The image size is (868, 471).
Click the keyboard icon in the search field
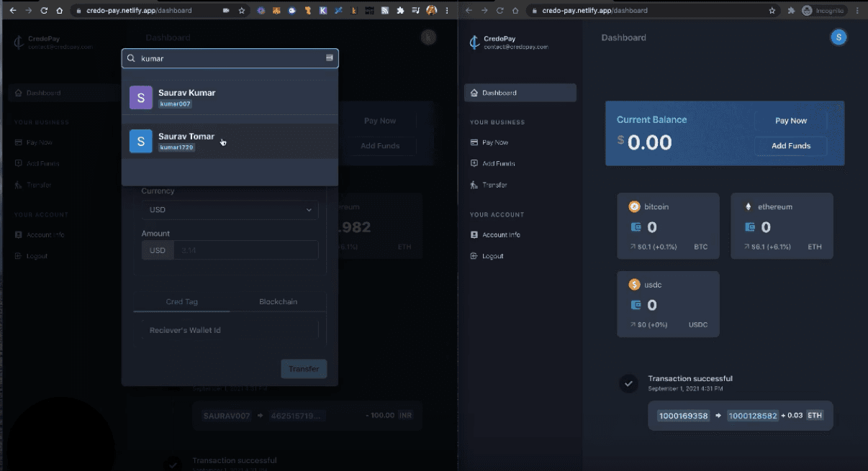(330, 58)
